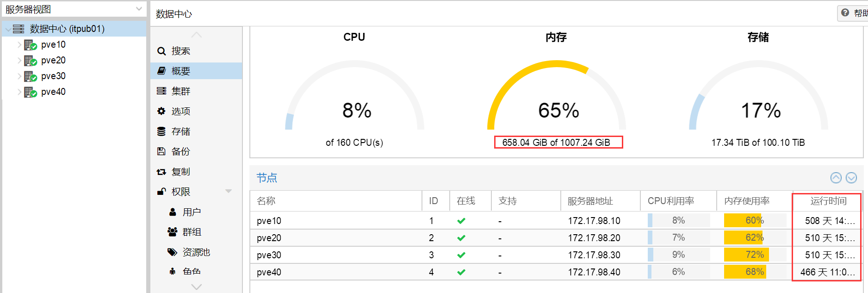This screenshot has width=868, height=293.
Task: Click the pve10 server node icon
Action: tap(31, 45)
